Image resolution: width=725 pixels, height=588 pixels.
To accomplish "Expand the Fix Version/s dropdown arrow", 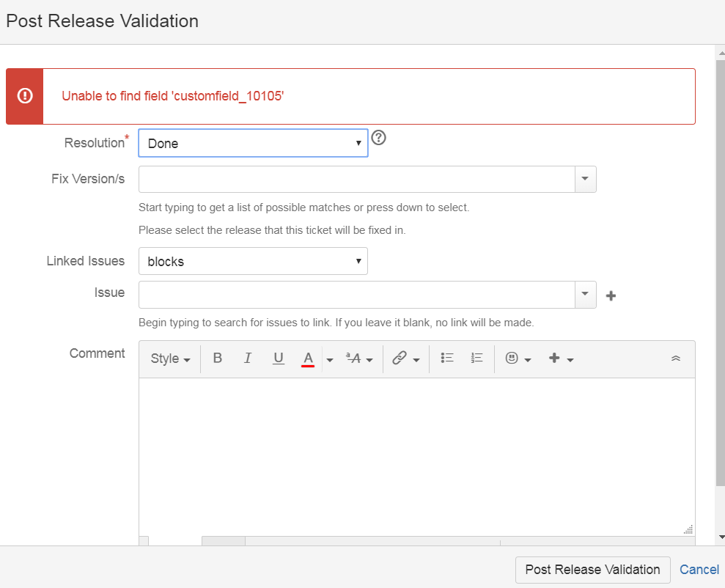I will tap(585, 179).
